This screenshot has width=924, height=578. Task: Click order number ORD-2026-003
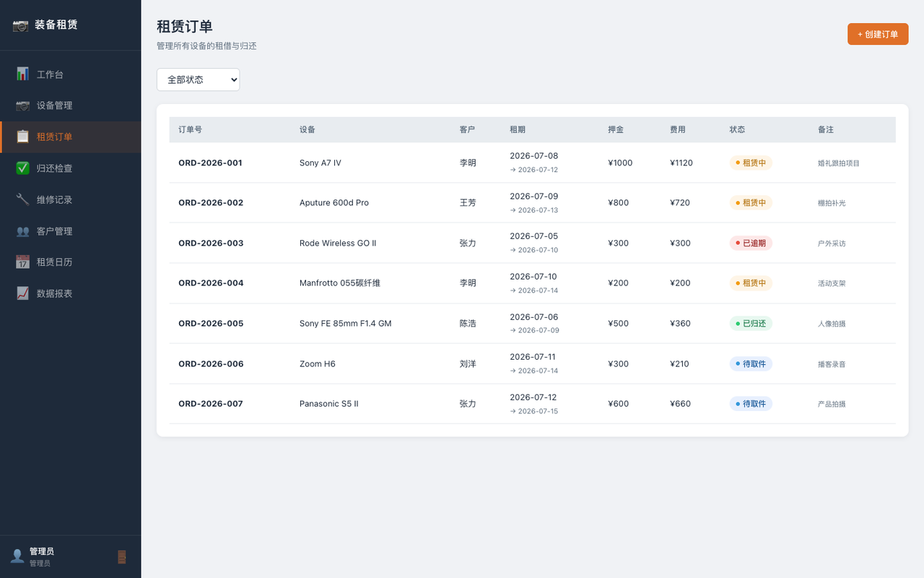211,243
